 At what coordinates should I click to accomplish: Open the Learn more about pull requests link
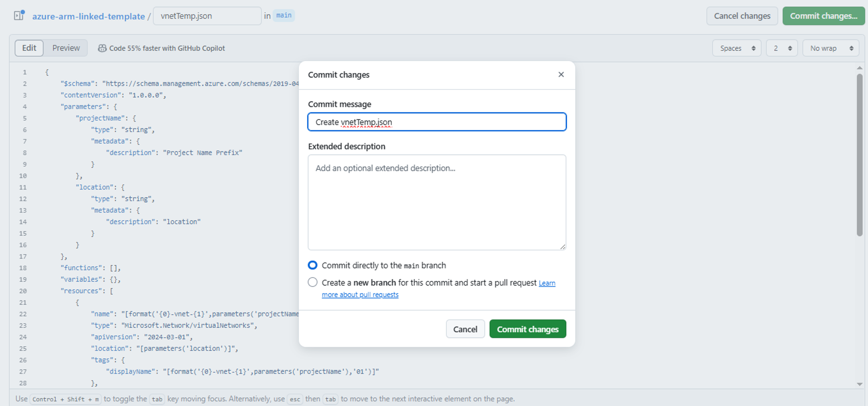coord(360,294)
